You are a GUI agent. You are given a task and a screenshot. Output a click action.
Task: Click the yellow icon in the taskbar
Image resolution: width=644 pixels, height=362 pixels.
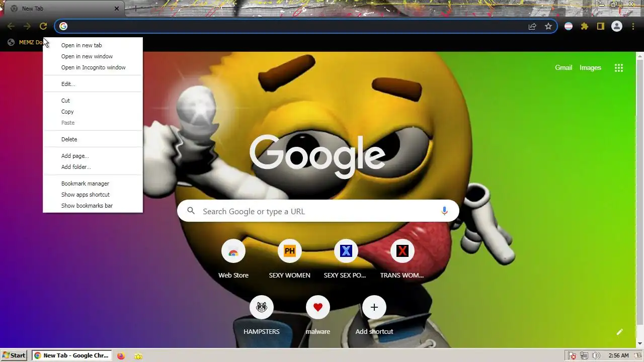(138, 356)
